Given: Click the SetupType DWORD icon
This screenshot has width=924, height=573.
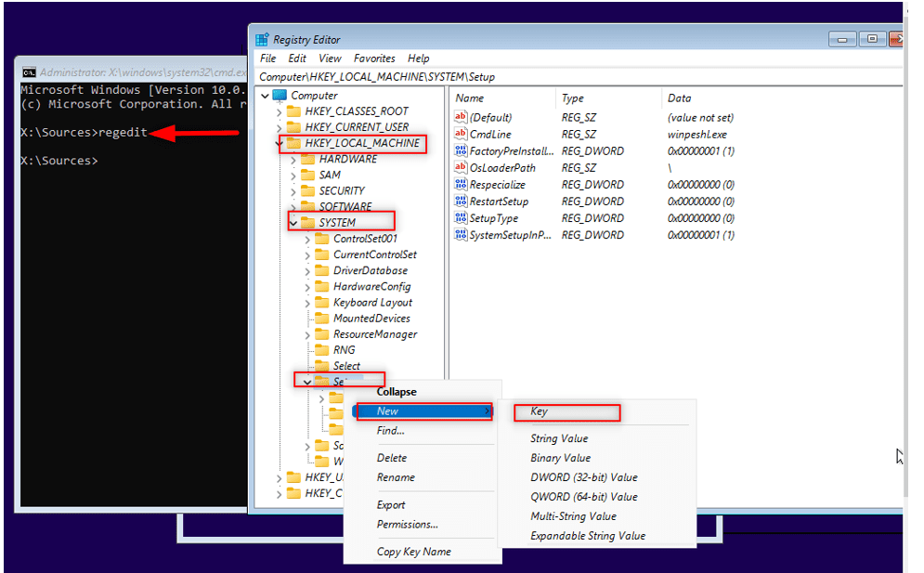Looking at the screenshot, I should point(460,217).
